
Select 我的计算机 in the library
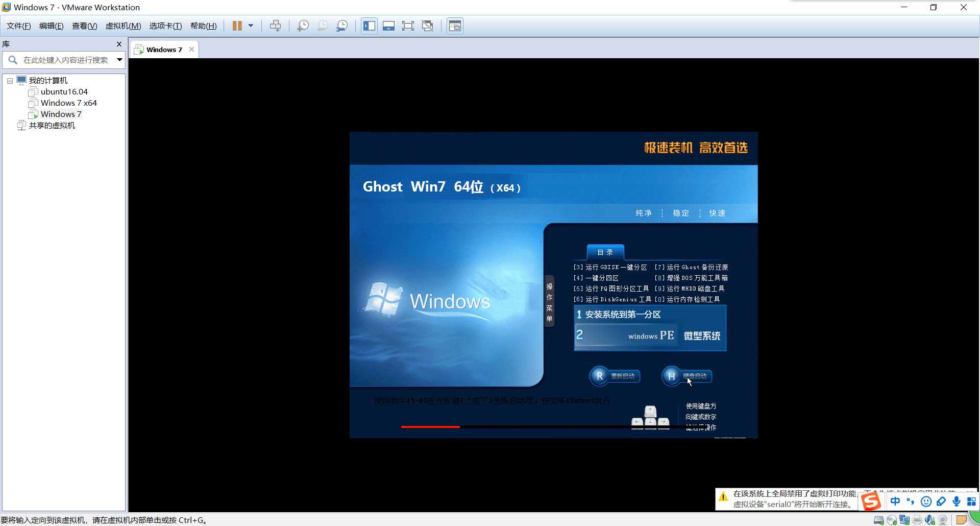coord(47,81)
